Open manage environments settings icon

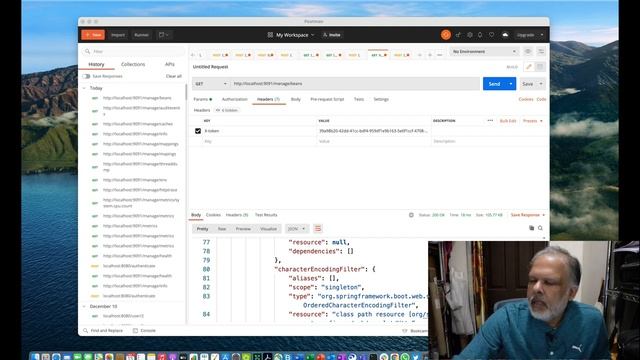pyautogui.click(x=541, y=51)
